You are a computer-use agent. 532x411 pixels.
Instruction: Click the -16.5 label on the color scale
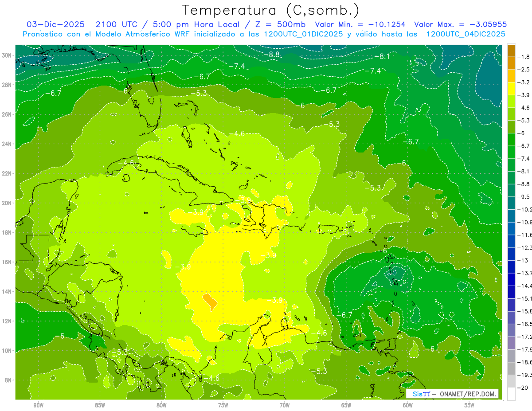point(525,324)
